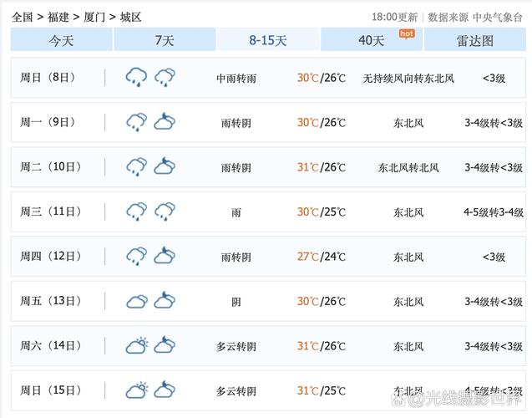Click 雨转阴 description in 周一 row
This screenshot has width=532, height=418.
pos(236,123)
